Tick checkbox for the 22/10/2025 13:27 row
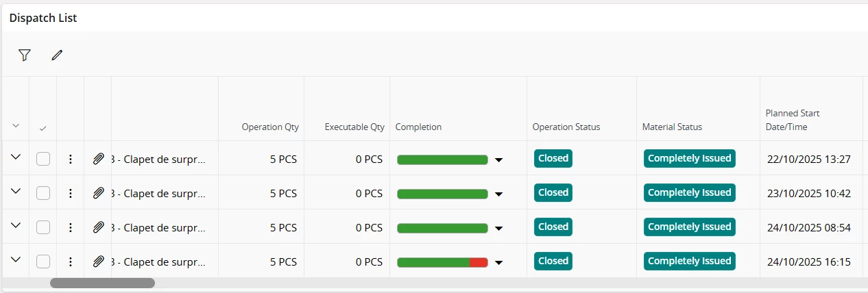The height and width of the screenshot is (293, 868). [43, 159]
